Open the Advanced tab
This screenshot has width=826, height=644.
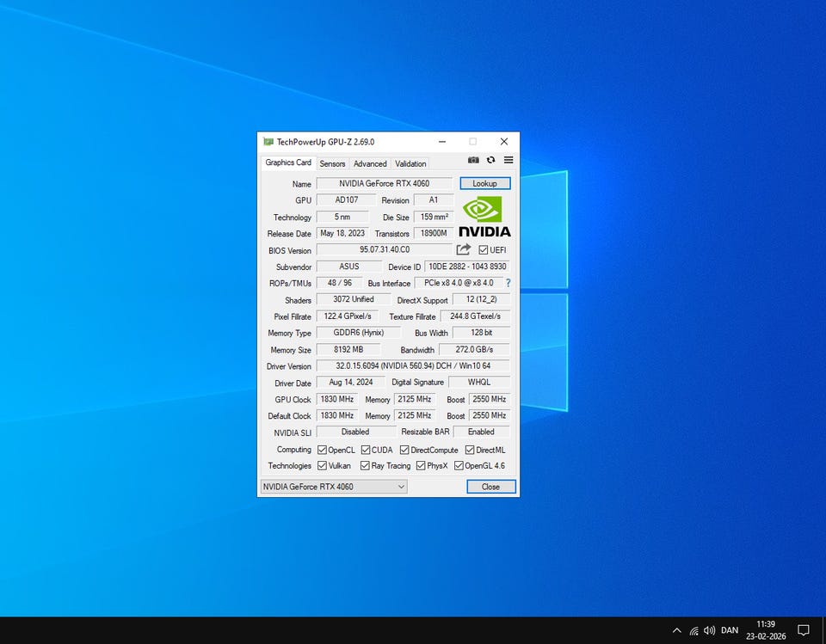(370, 163)
